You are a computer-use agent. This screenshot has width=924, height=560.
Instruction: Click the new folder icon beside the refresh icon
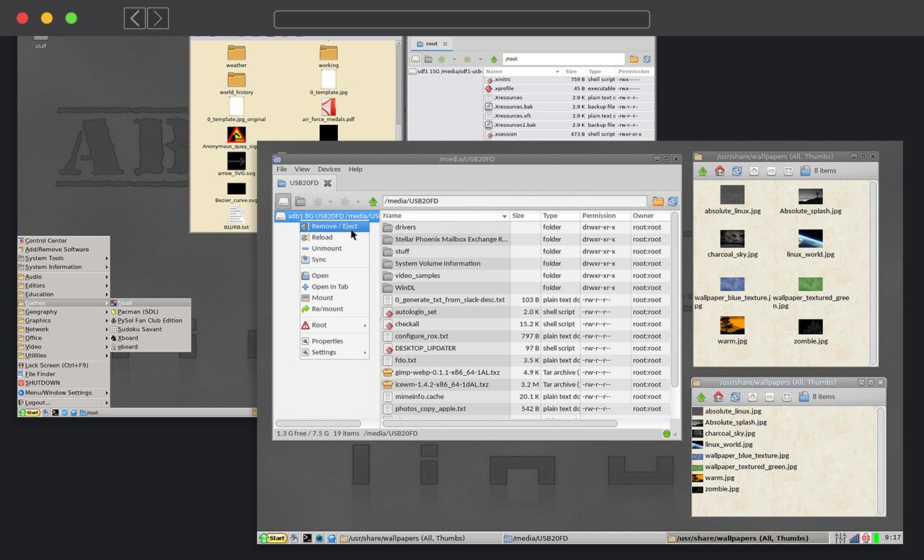coord(658,201)
